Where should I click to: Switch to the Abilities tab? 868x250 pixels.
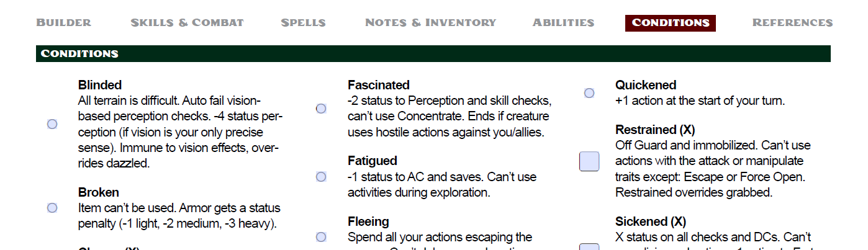click(x=563, y=23)
